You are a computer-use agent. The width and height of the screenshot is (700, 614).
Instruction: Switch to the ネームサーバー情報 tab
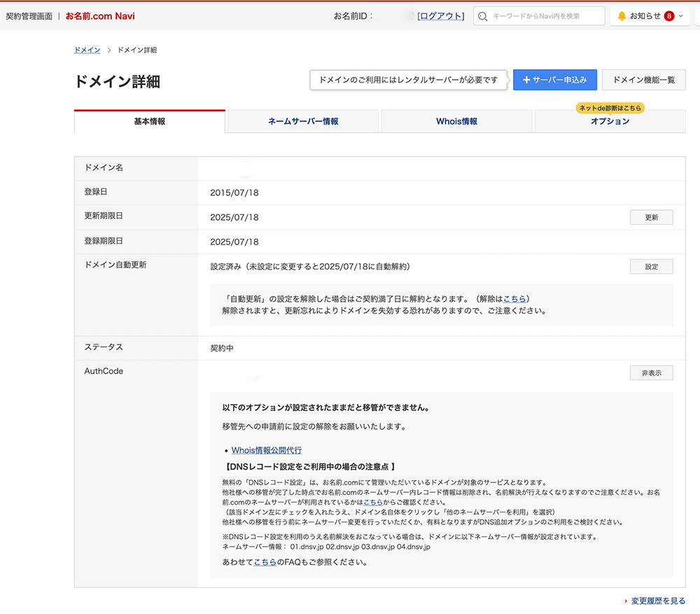[303, 121]
